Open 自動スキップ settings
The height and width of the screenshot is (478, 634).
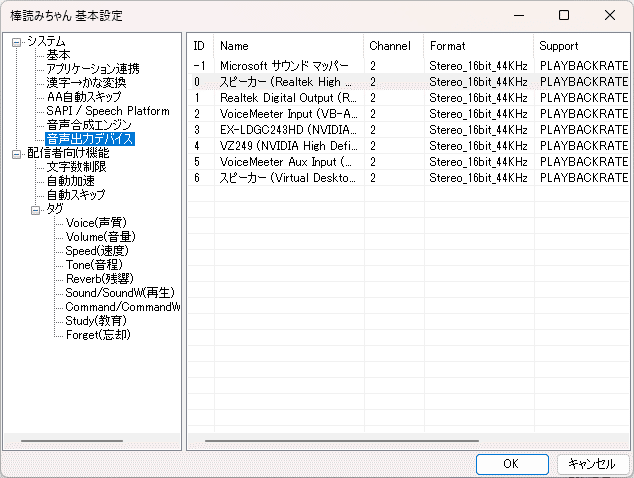[x=76, y=195]
